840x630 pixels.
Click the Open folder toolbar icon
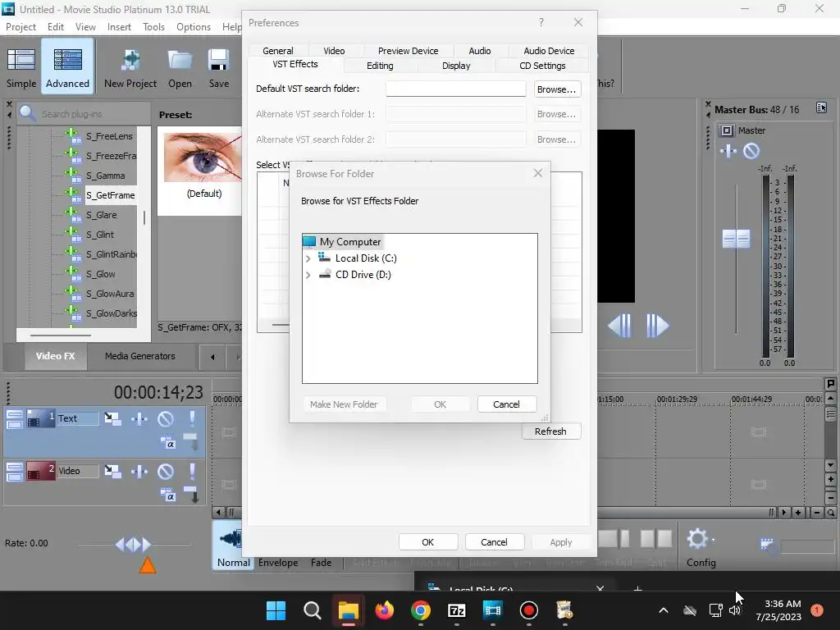click(180, 60)
